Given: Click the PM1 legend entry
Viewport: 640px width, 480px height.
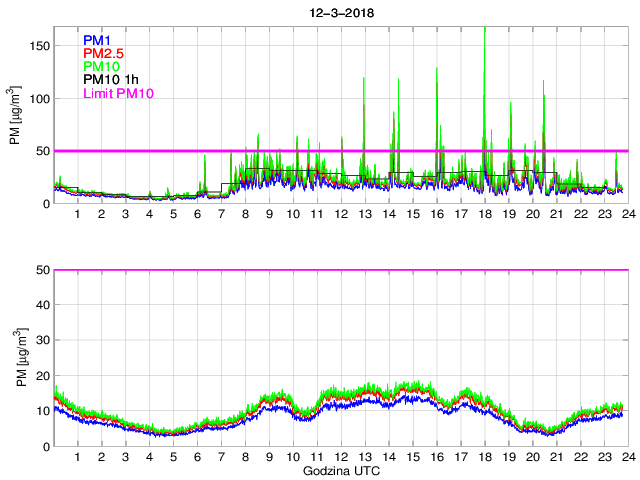Looking at the screenshot, I should coord(97,40).
